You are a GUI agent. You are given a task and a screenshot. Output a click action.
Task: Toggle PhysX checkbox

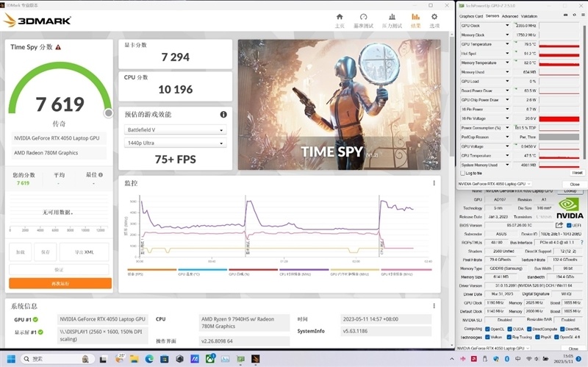click(537, 337)
